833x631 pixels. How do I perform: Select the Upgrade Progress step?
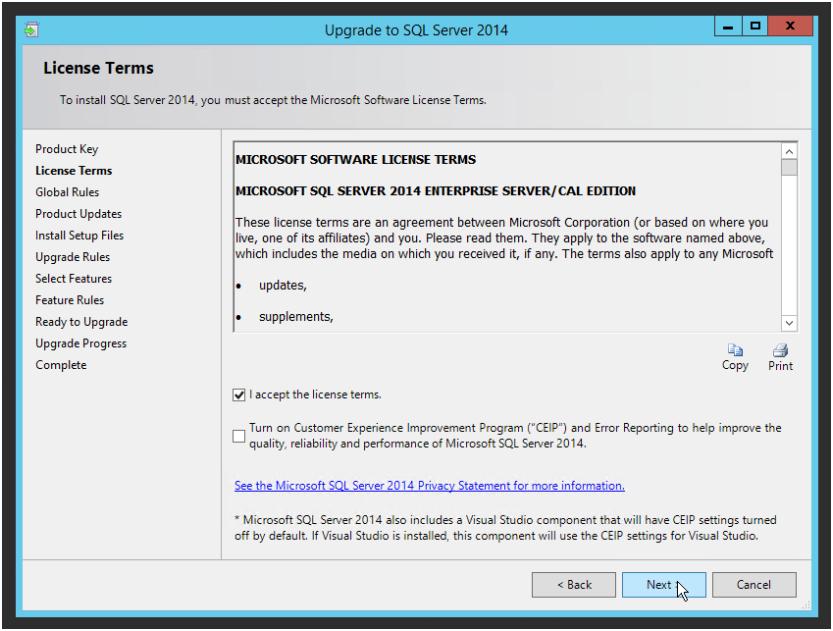(81, 344)
